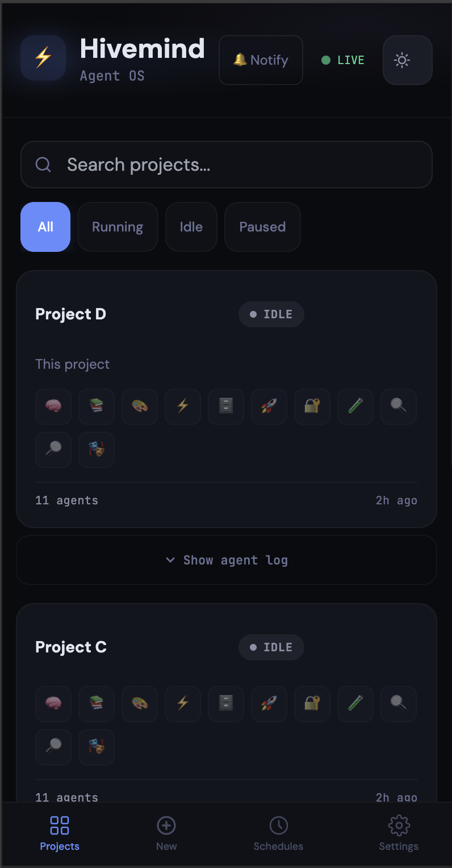Click the Notify button

point(261,60)
